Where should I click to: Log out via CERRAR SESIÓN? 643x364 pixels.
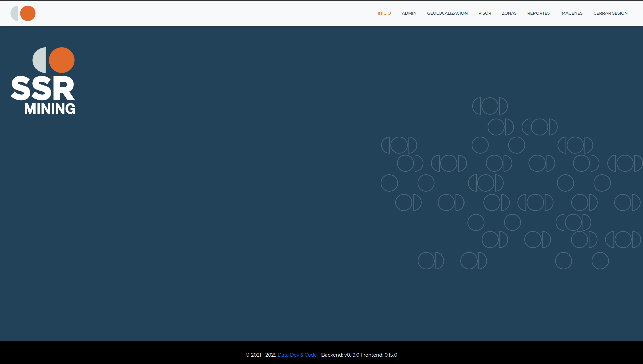[610, 13]
